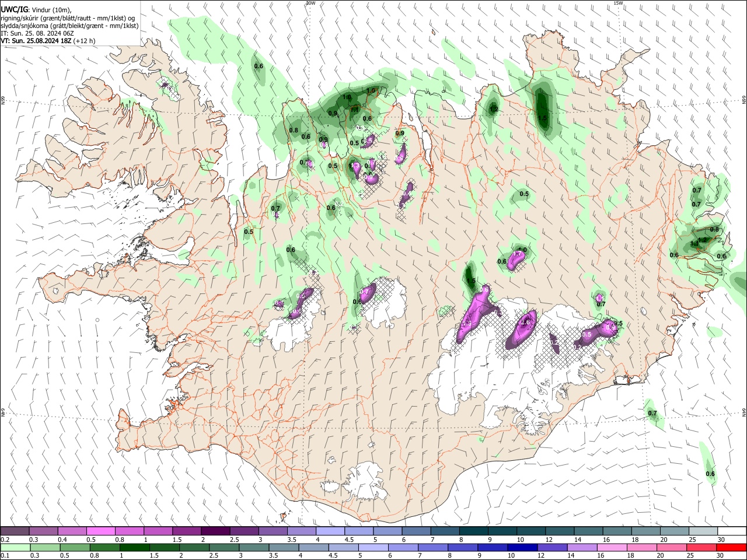Click the '15W' longitude label
747x560 pixels.
point(618,3)
